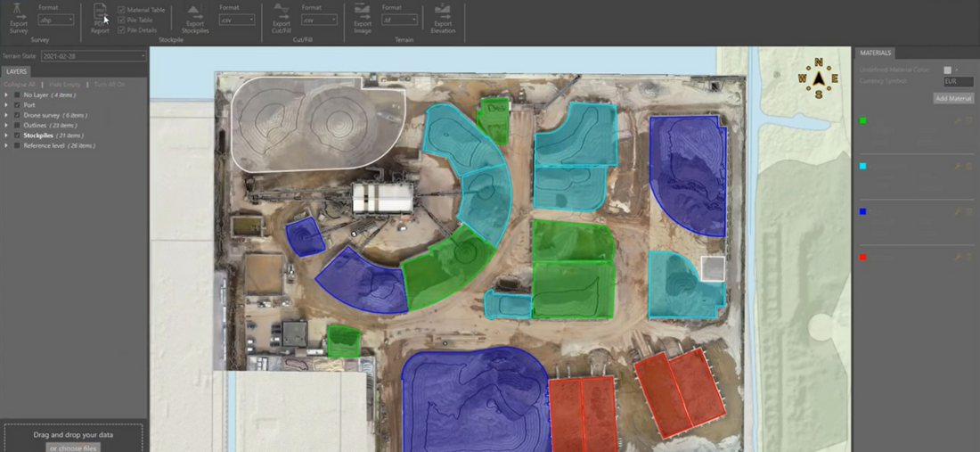Click the compass rose on the map
This screenshot has width=980, height=452.
click(818, 78)
